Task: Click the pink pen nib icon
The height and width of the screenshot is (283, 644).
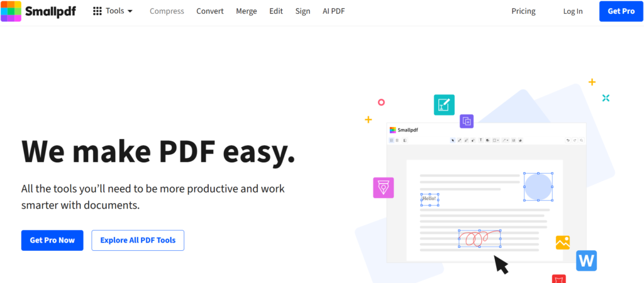Action: (x=383, y=187)
